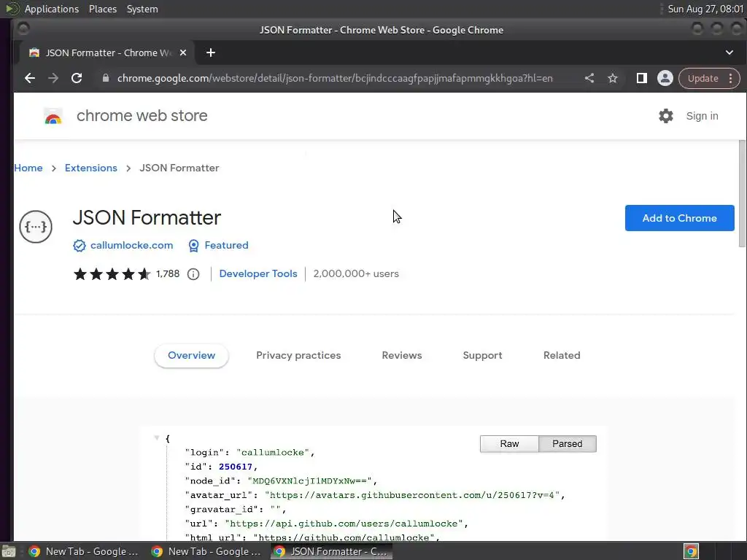Go to Home breadcrumb link
The height and width of the screenshot is (560, 747).
pyautogui.click(x=28, y=168)
